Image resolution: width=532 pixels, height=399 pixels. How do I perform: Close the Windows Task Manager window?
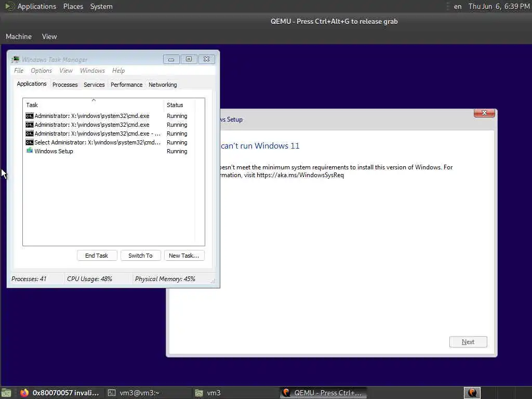[x=206, y=59]
